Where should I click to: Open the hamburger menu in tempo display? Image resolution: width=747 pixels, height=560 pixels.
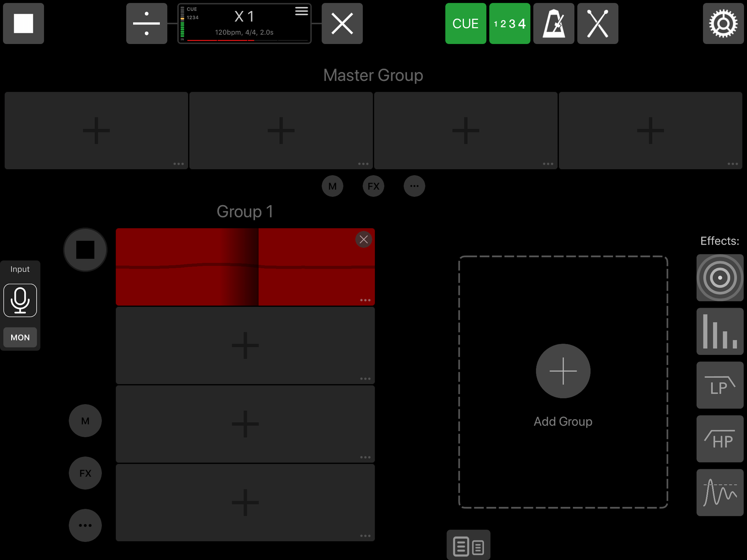tap(301, 11)
